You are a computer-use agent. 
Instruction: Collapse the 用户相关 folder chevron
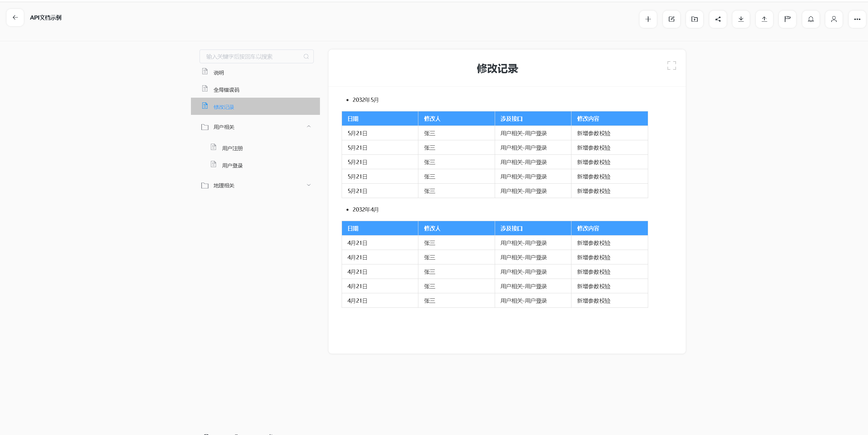tap(309, 127)
